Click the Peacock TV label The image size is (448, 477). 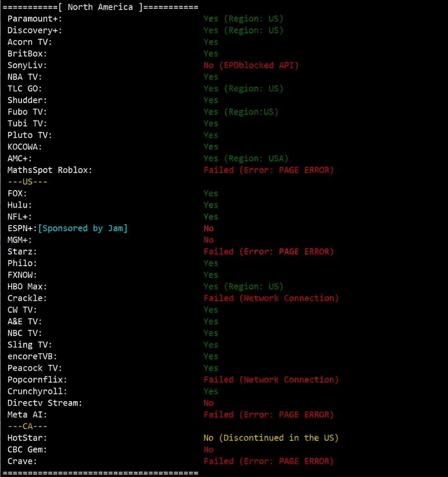[35, 368]
